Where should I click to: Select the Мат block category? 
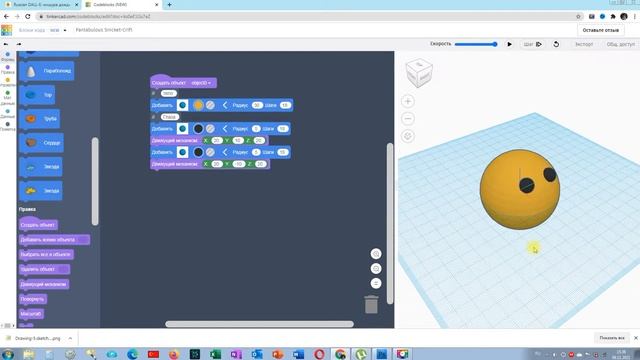point(7,98)
